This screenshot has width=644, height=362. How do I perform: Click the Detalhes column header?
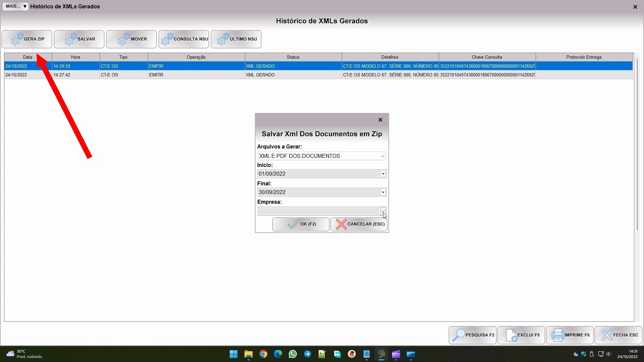pyautogui.click(x=390, y=57)
